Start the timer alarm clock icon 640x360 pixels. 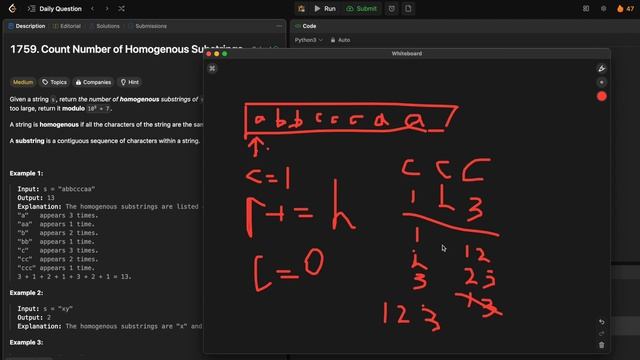click(x=391, y=9)
